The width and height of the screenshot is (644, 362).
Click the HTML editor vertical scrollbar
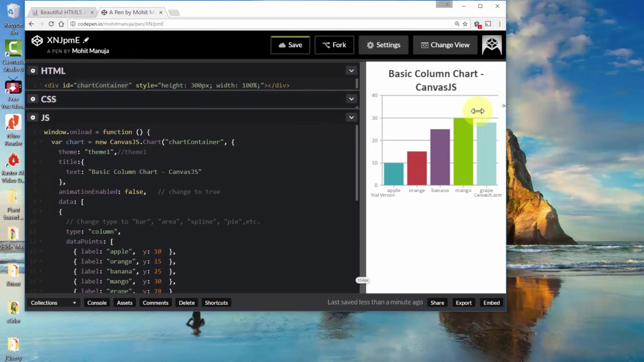(x=357, y=83)
